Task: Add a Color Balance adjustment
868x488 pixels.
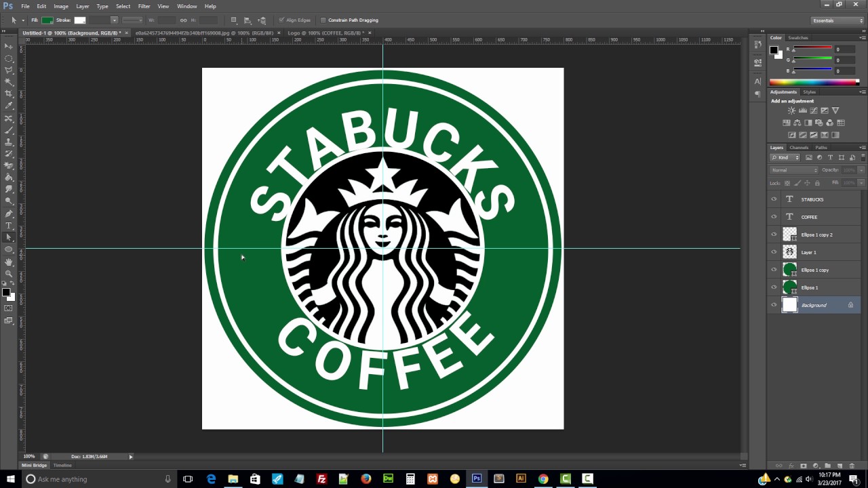Action: point(797,123)
